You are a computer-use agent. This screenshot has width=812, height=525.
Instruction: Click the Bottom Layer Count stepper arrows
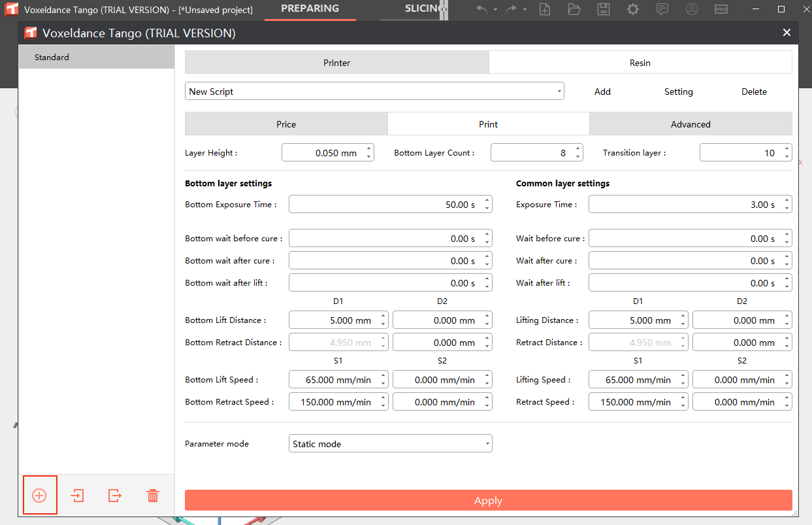[x=578, y=153]
